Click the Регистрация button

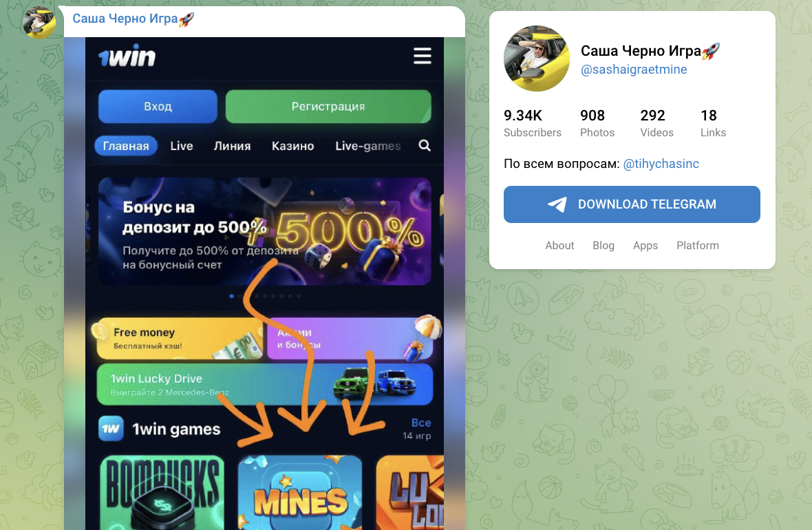328,106
